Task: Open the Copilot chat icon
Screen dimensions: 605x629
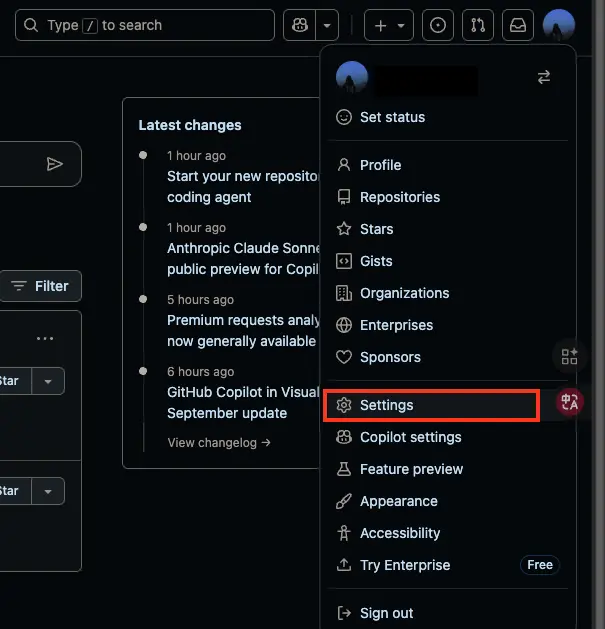Action: 300,25
